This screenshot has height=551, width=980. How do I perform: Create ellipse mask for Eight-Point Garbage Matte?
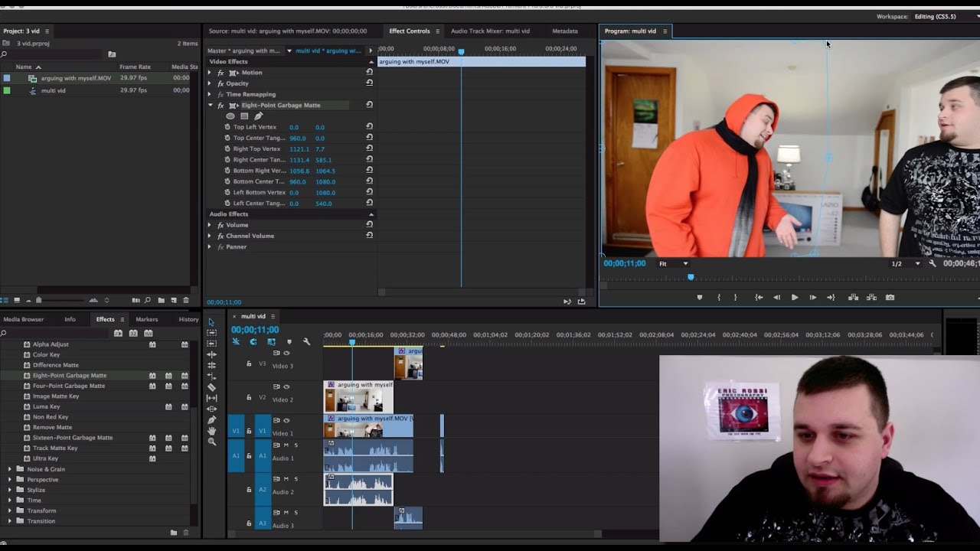(230, 116)
